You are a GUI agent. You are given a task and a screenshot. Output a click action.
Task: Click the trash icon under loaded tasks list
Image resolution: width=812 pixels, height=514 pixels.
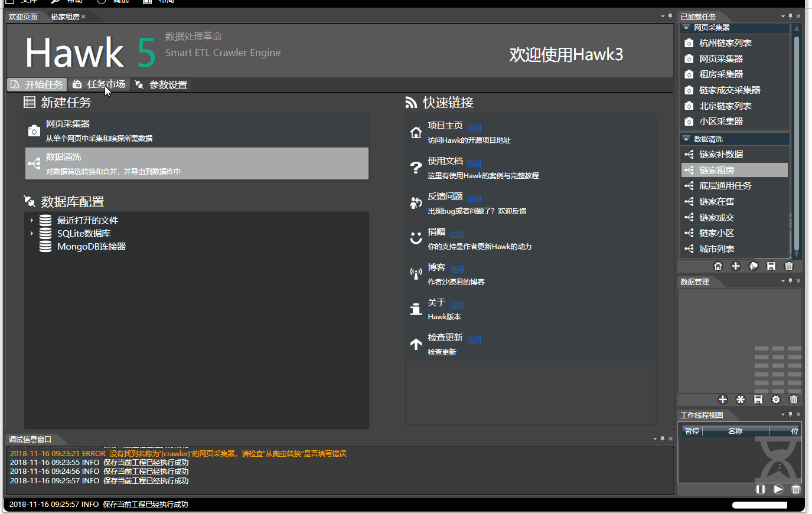pos(789,266)
